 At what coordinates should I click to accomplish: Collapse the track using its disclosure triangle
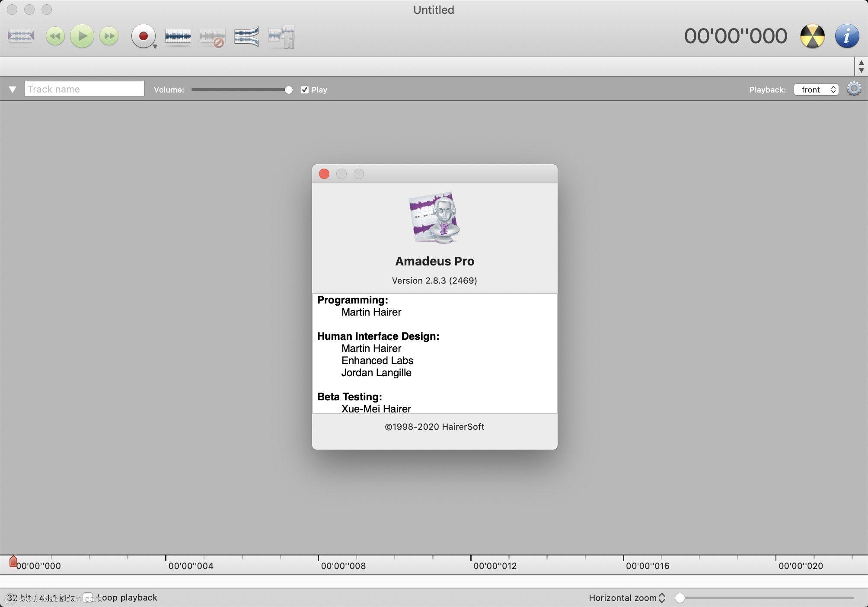[12, 89]
